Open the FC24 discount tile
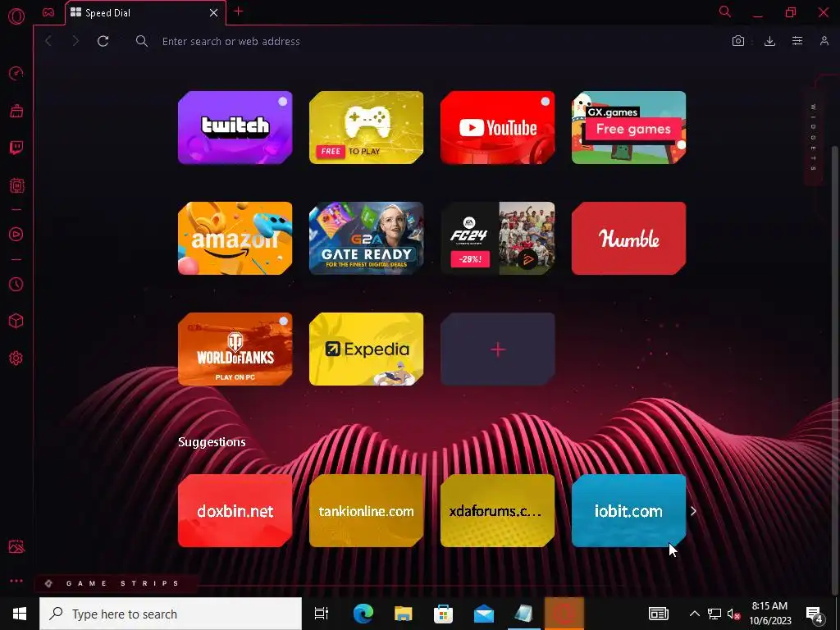840x630 pixels. pos(498,239)
